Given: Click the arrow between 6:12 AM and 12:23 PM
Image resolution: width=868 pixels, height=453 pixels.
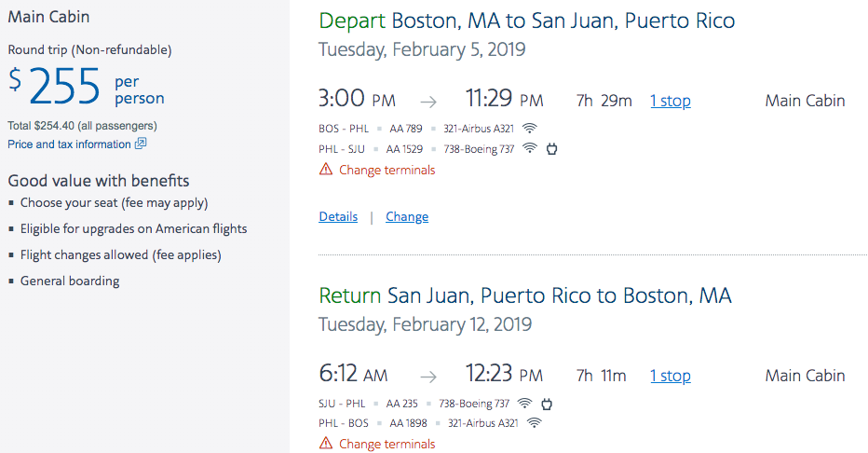Looking at the screenshot, I should point(428,377).
